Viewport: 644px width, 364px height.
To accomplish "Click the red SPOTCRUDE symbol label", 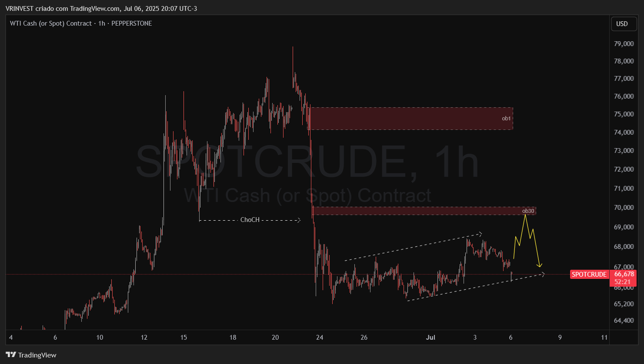I will [589, 275].
